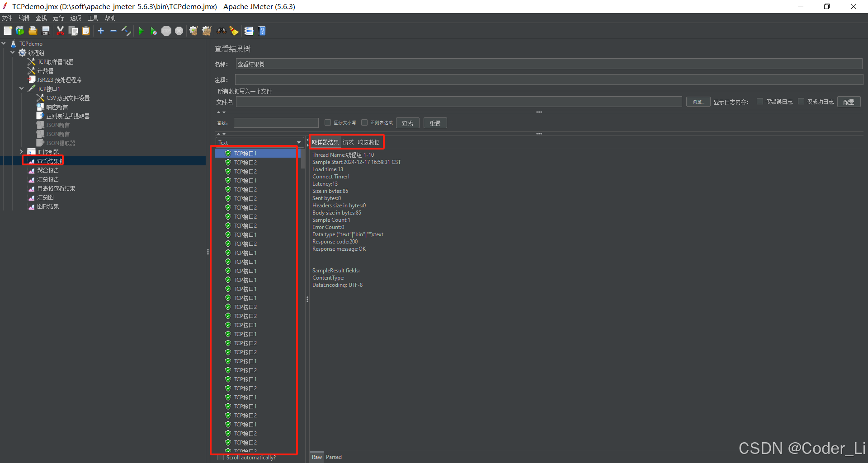
Task: Open the Text renderer dropdown
Action: 259,142
